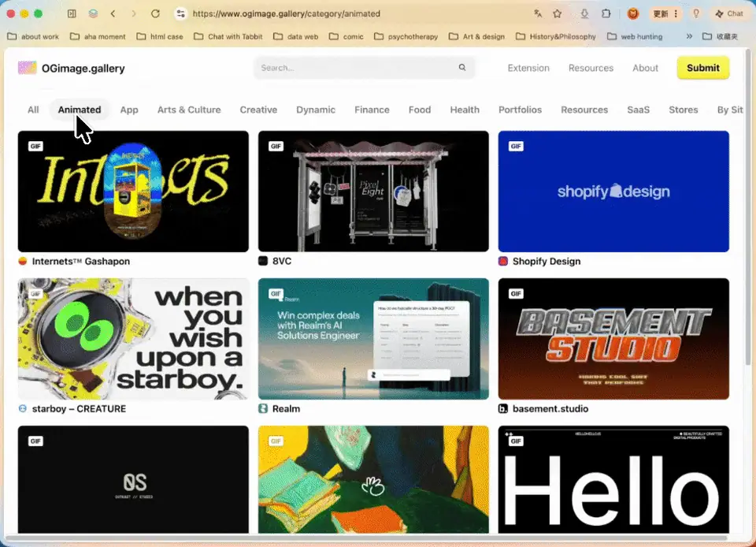Focus the Search input field

click(364, 68)
